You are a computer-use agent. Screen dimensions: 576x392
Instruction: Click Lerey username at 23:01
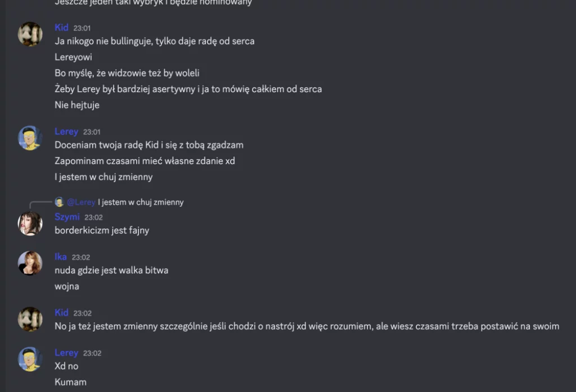pyautogui.click(x=66, y=132)
